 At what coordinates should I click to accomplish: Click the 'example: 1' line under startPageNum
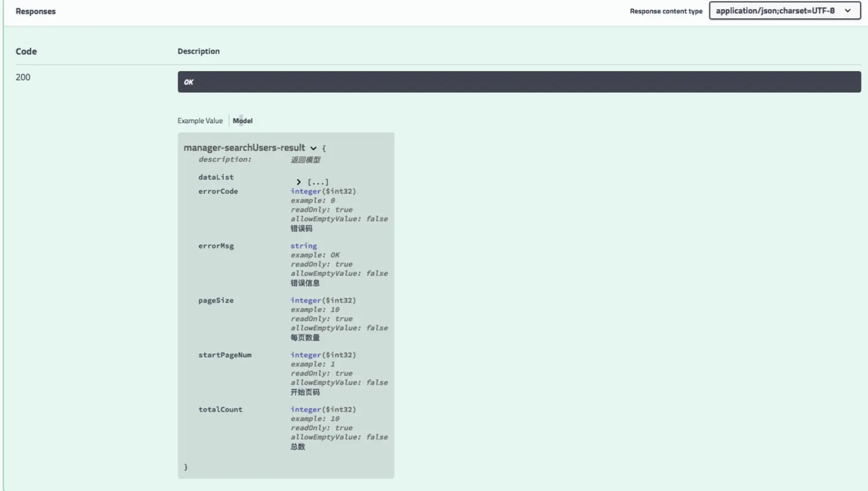313,364
